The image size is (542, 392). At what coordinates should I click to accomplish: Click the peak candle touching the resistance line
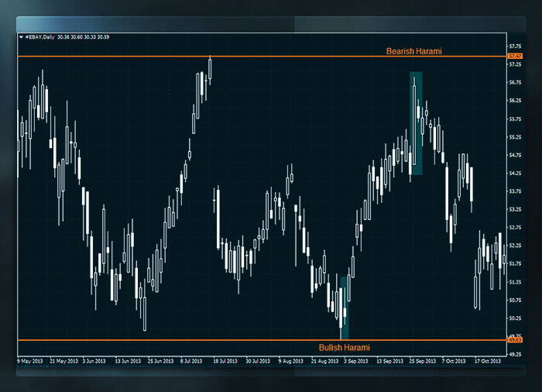click(x=210, y=69)
